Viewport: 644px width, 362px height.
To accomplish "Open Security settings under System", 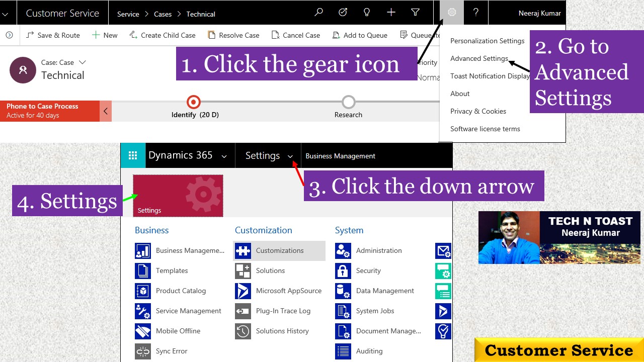I will click(x=358, y=270).
